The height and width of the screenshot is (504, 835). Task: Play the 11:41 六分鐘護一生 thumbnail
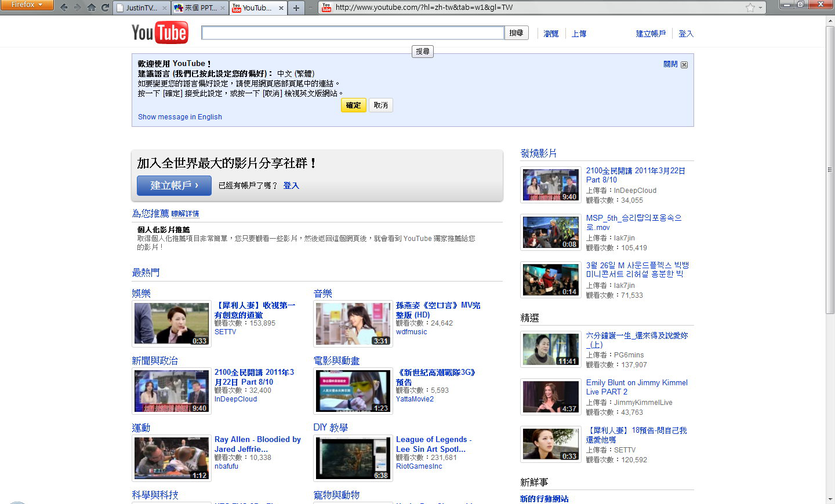click(x=551, y=349)
